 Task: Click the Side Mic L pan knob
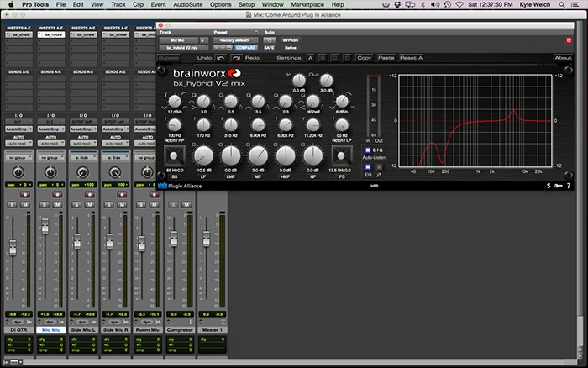83,172
